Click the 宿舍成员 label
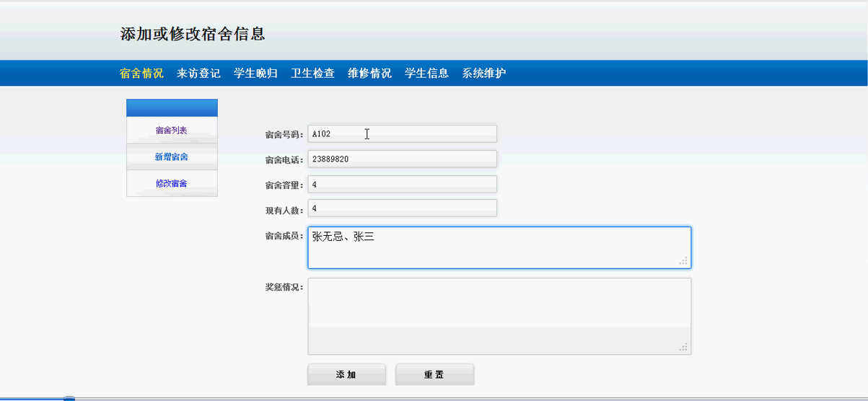Screen dimensions: 868x401 284,236
